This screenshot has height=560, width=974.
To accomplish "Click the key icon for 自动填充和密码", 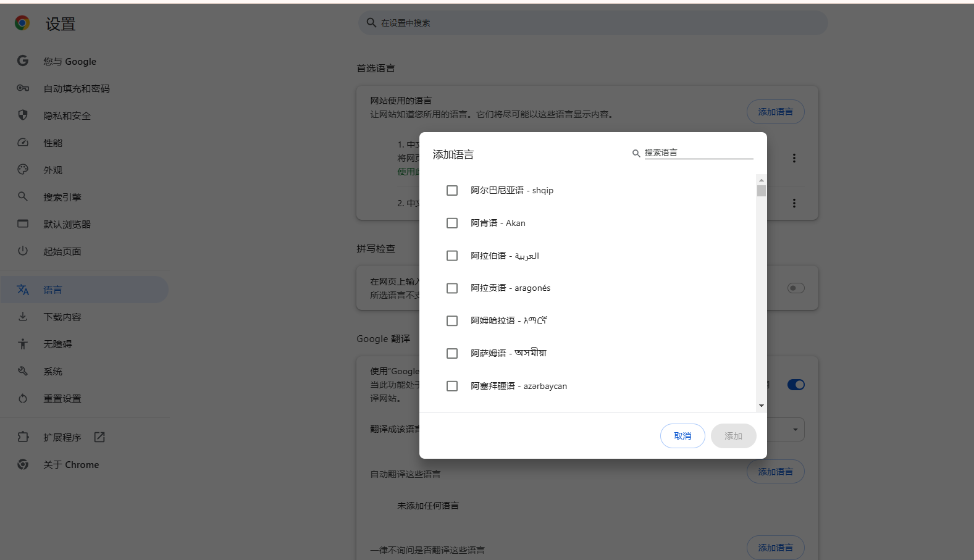I will click(23, 88).
